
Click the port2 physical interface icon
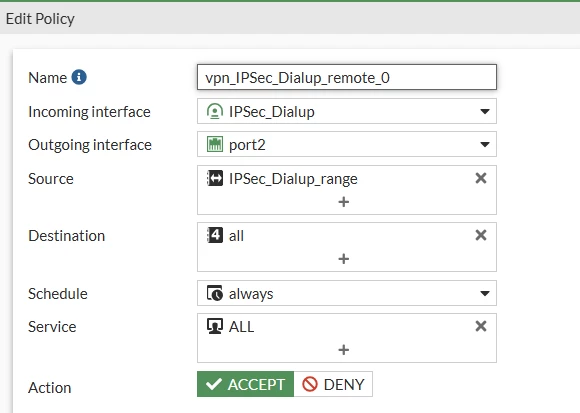tap(215, 145)
